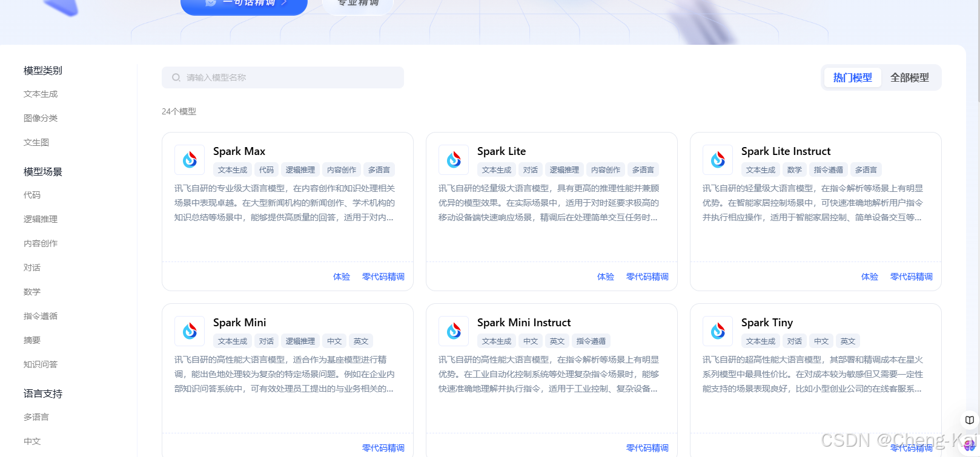980x457 pixels.
Task: Click the model name search field
Action: (283, 77)
